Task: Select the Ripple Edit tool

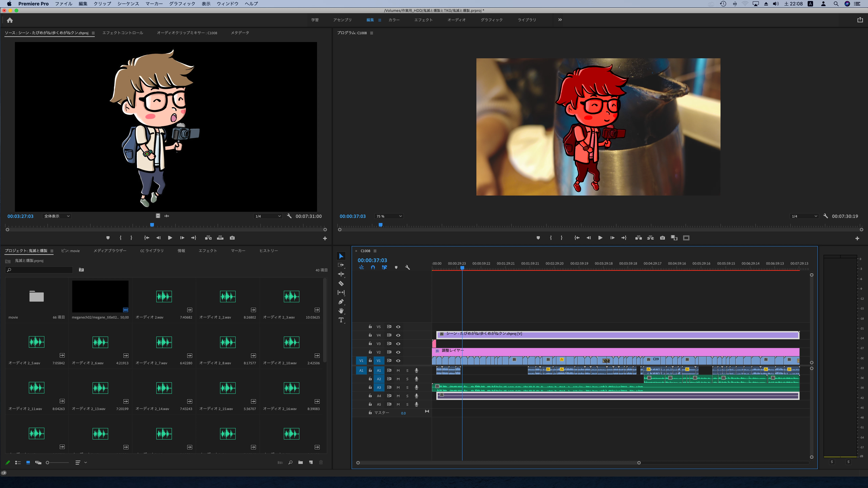Action: (341, 274)
